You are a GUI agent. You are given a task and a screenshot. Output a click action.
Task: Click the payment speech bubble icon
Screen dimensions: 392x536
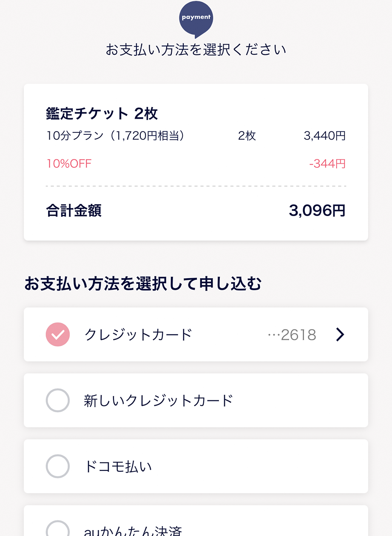pos(196,18)
